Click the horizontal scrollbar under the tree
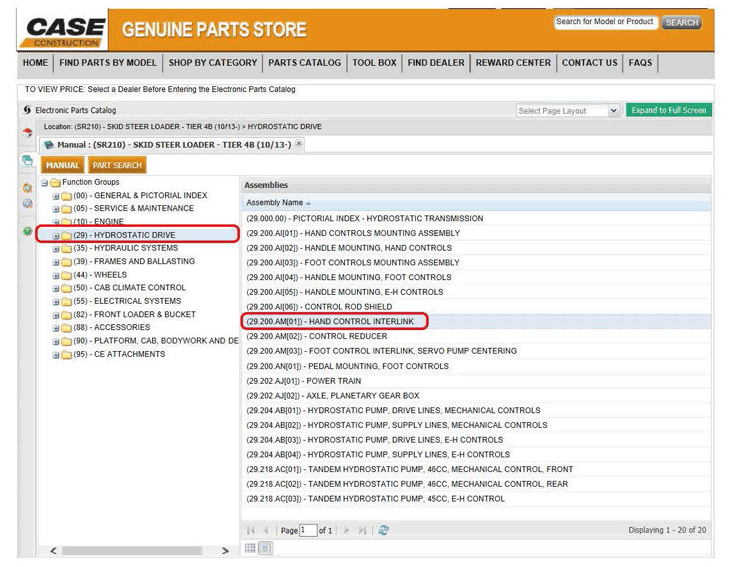Viewport: 732px width, 567px height. coord(138,551)
